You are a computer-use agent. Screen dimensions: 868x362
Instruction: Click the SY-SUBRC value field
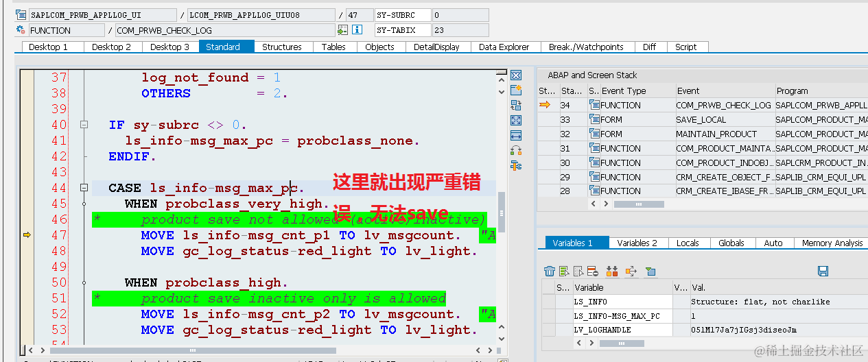click(x=460, y=14)
